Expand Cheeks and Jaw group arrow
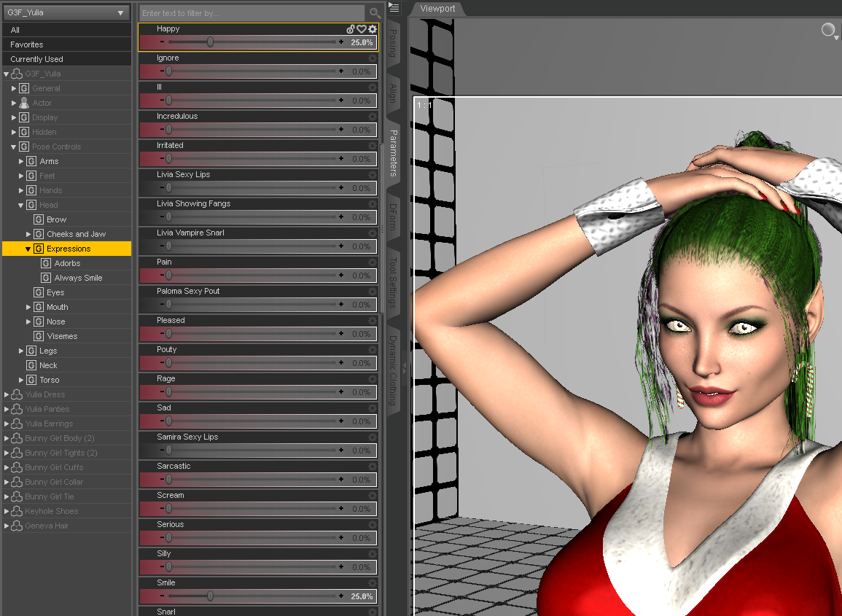 pos(28,234)
